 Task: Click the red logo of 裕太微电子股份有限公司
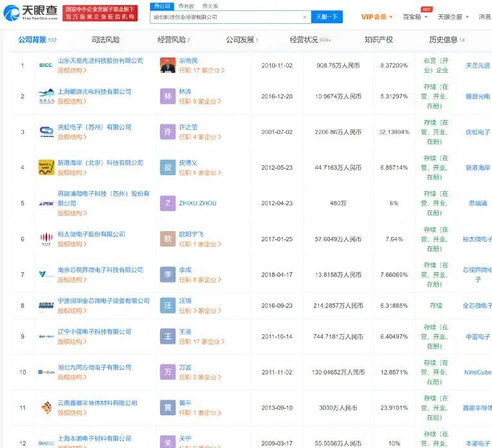click(46, 239)
